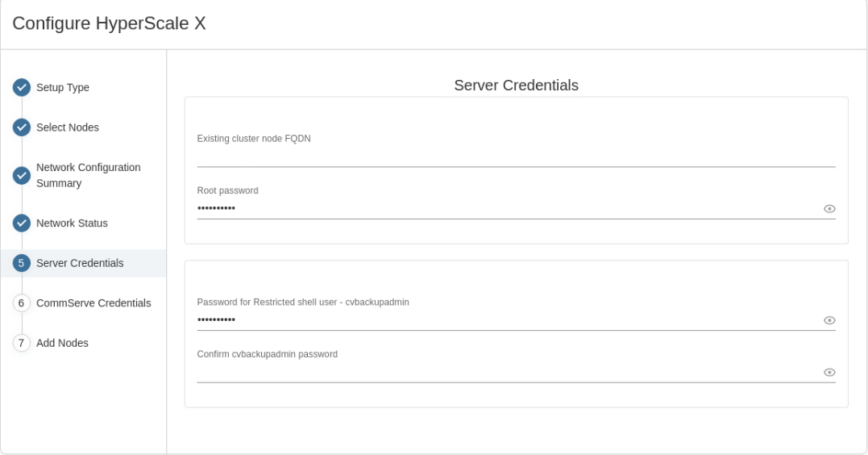Click the step 5 number circle
This screenshot has height=455, width=868.
tap(22, 263)
